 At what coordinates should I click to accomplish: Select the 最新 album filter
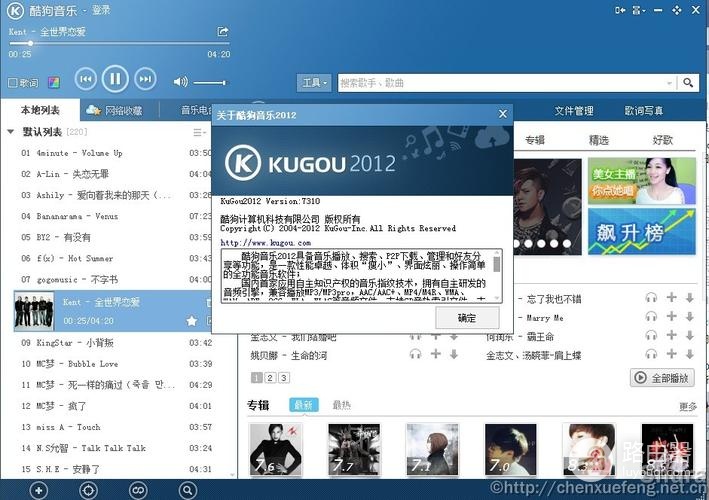pyautogui.click(x=303, y=405)
